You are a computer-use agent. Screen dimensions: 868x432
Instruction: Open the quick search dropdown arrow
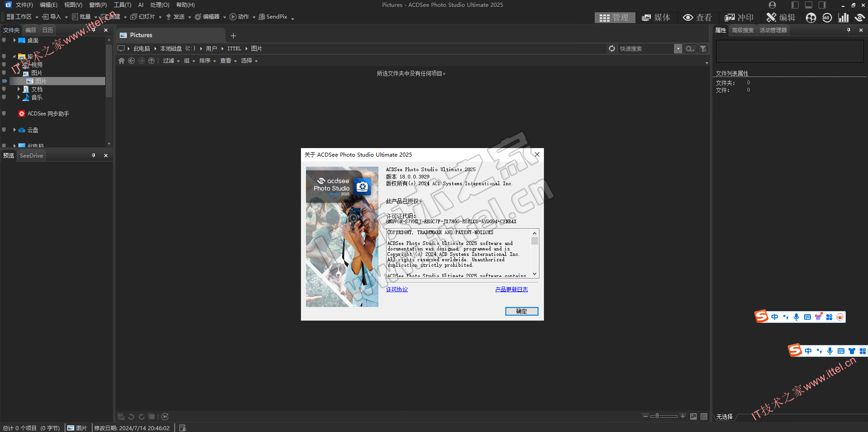678,48
